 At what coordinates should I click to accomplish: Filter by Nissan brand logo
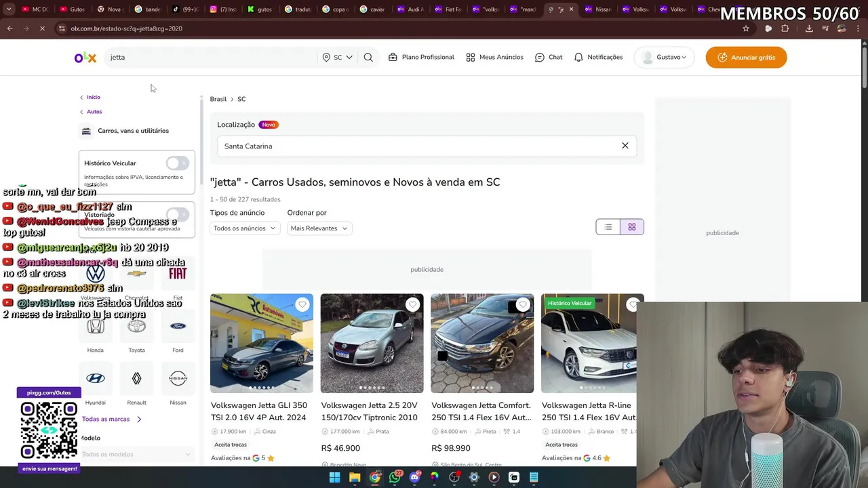pos(178,378)
